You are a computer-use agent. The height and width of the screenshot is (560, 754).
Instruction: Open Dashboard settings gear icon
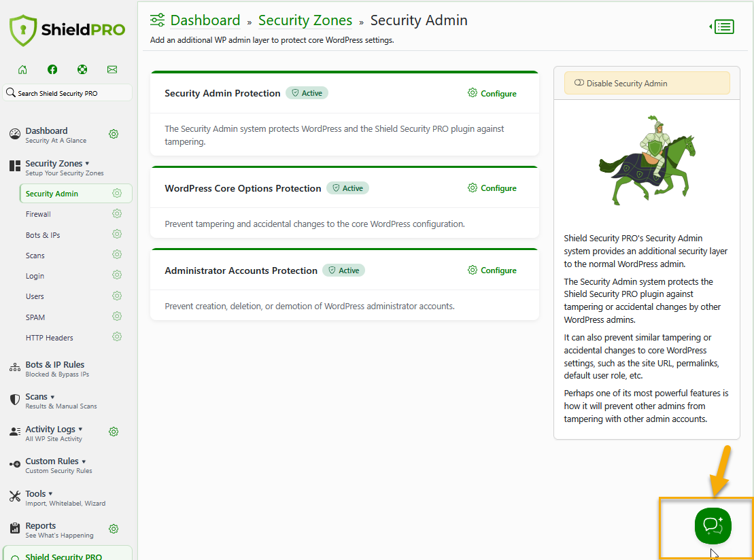point(114,134)
